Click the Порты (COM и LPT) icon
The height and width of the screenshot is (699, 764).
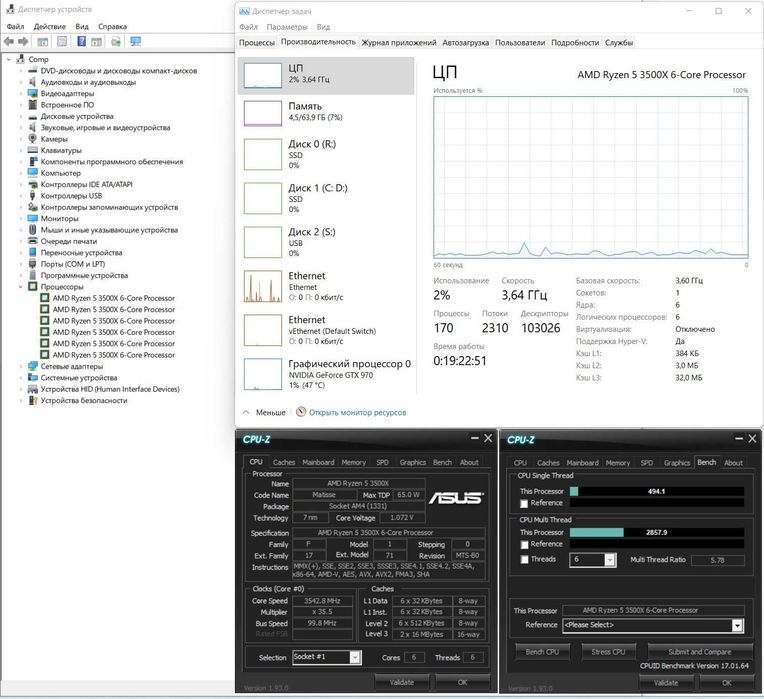[x=33, y=264]
